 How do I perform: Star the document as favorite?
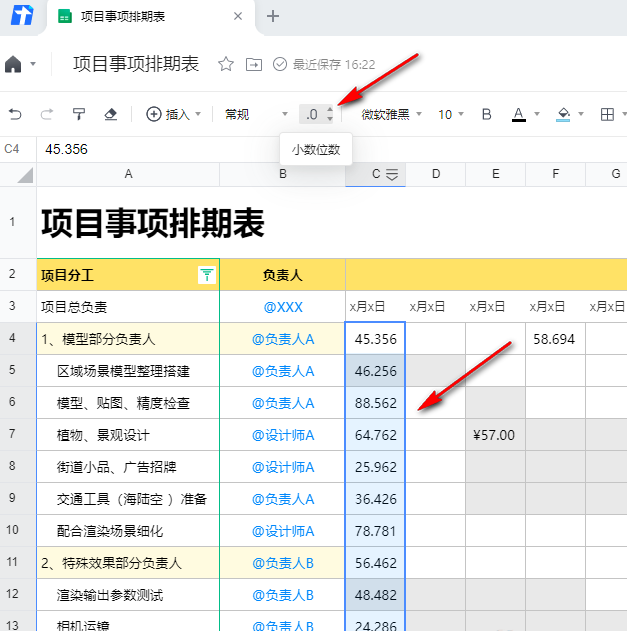(226, 64)
